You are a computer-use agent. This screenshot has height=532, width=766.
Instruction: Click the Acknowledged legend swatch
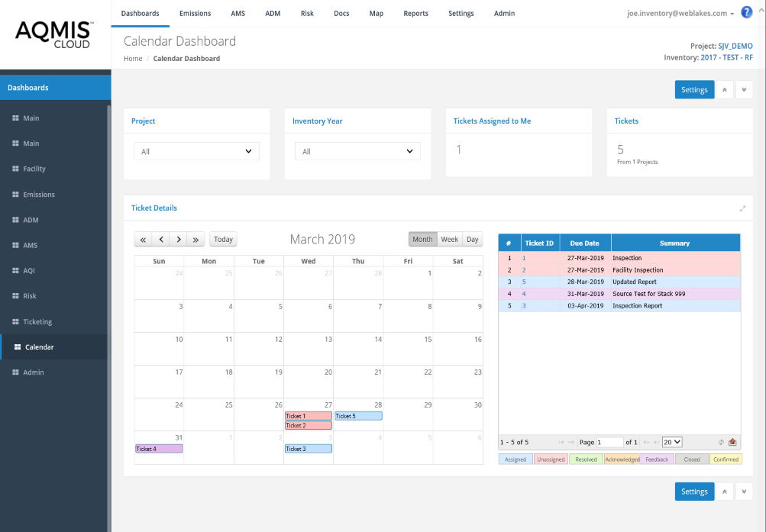[622, 459]
